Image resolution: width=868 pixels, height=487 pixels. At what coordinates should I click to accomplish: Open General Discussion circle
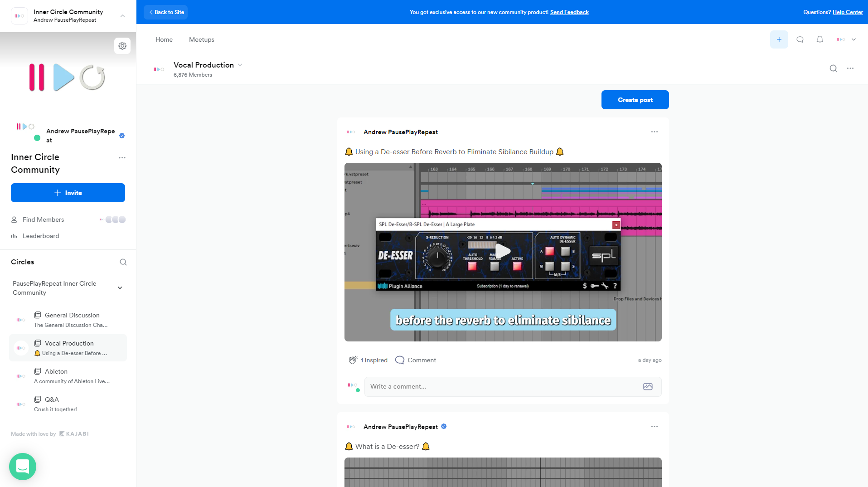pyautogui.click(x=68, y=320)
